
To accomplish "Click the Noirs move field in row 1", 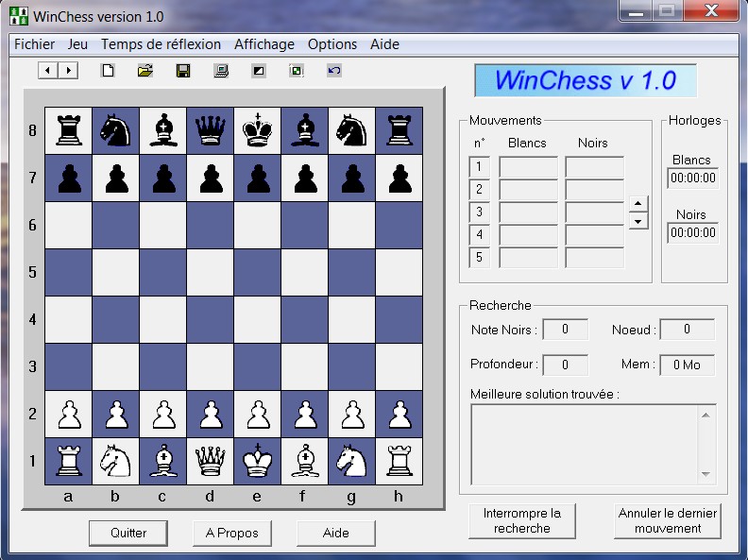I will click(594, 167).
